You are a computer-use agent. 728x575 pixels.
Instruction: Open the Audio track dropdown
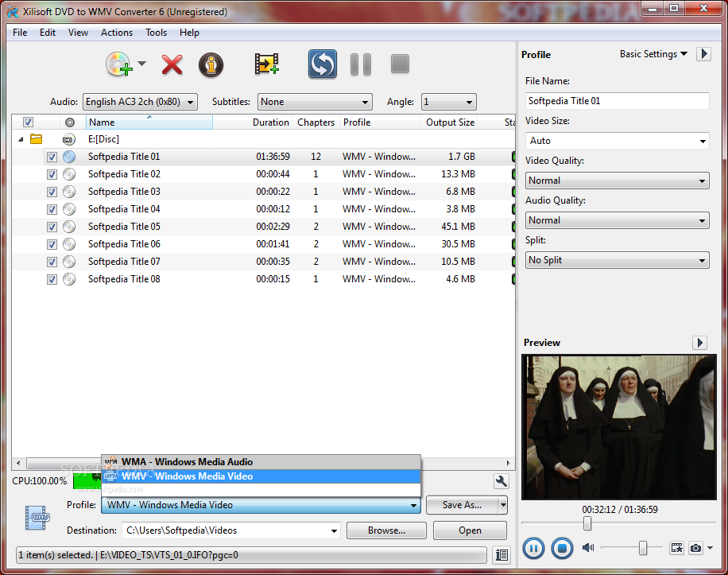140,102
